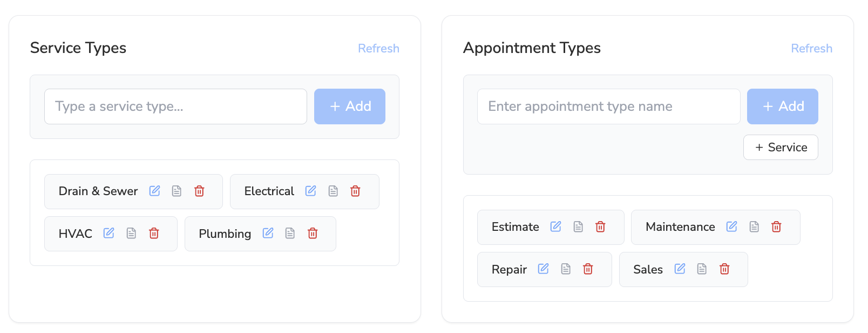Click document icon next to Electrical
Image resolution: width=868 pixels, height=333 pixels.
tap(333, 191)
